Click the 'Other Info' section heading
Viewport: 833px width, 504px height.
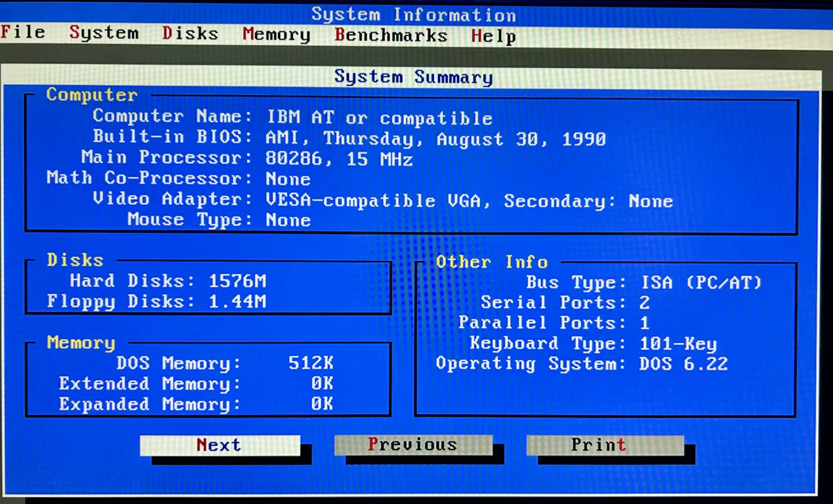pyautogui.click(x=492, y=262)
